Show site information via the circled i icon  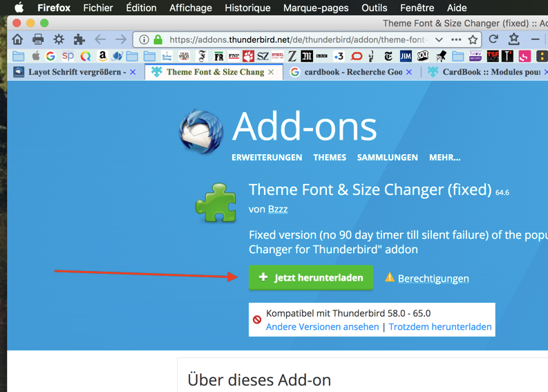[x=144, y=39]
